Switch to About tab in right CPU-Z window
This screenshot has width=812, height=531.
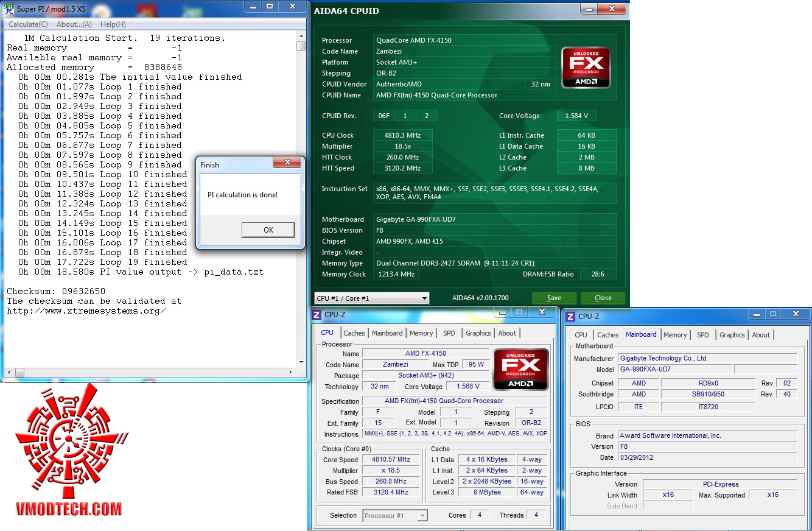coord(761,335)
